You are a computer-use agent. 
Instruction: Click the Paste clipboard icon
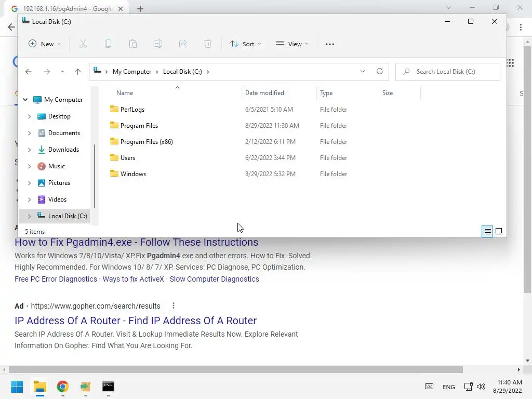(x=133, y=44)
